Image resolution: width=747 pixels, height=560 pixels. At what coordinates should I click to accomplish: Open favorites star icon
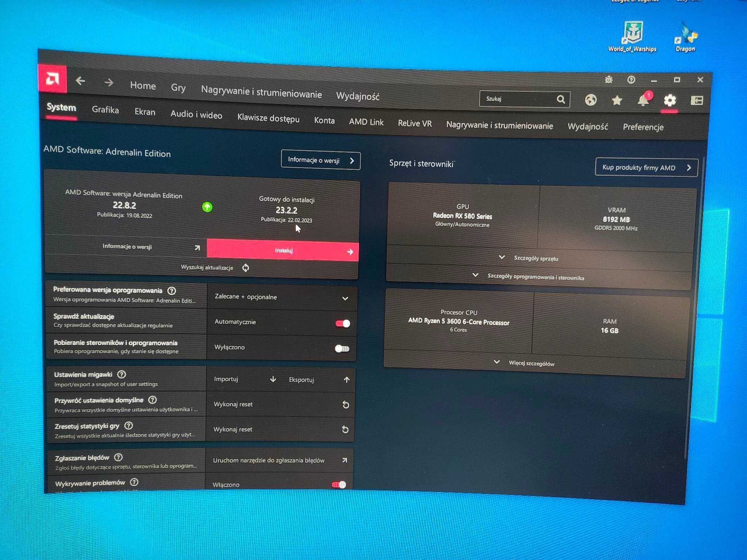[617, 100]
